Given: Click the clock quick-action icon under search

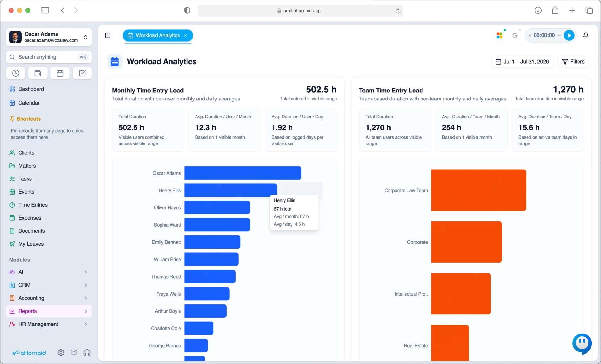Looking at the screenshot, I should [x=15, y=73].
